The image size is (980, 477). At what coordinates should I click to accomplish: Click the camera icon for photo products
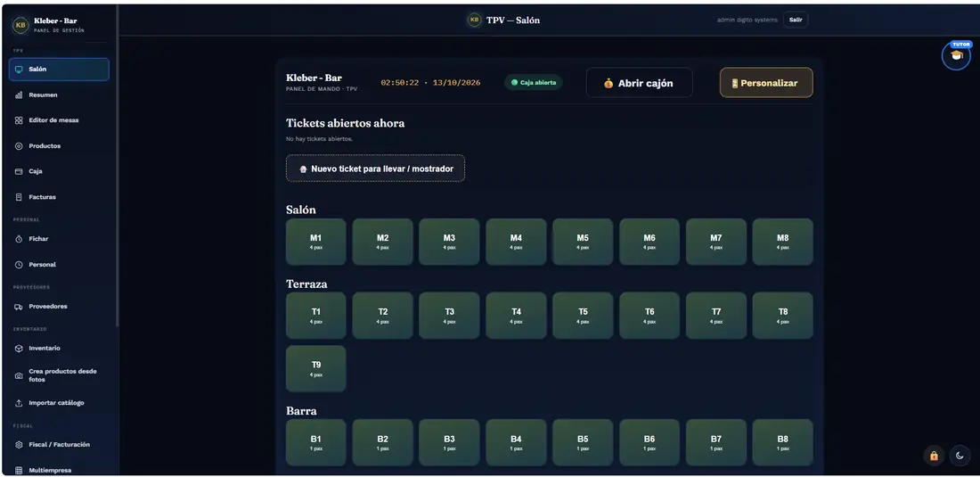pos(19,375)
